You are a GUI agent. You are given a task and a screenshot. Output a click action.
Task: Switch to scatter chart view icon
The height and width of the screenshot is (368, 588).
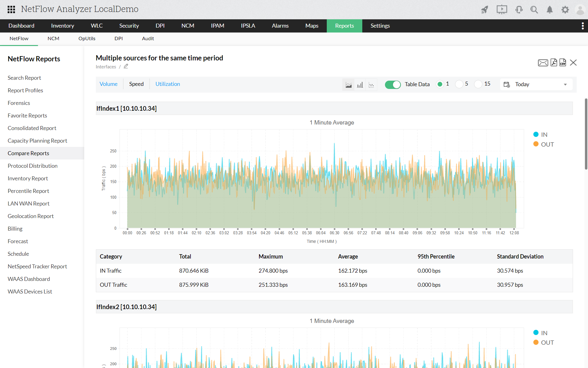371,85
